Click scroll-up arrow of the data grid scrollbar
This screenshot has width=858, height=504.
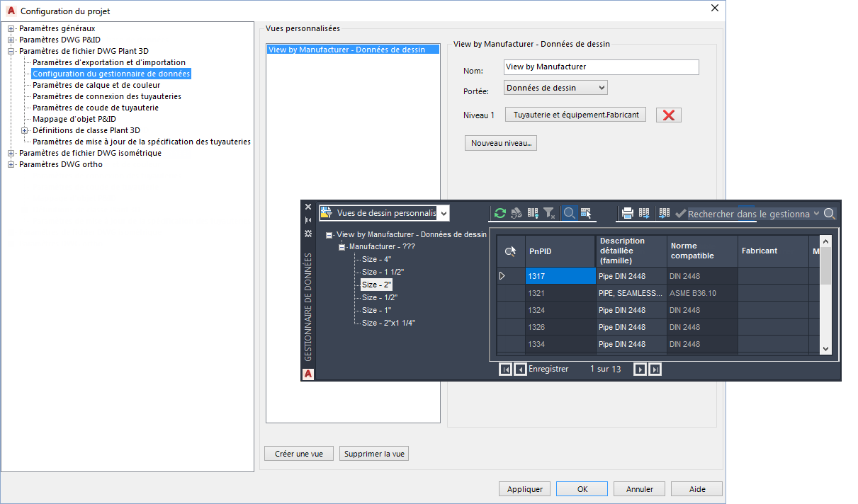click(x=825, y=241)
